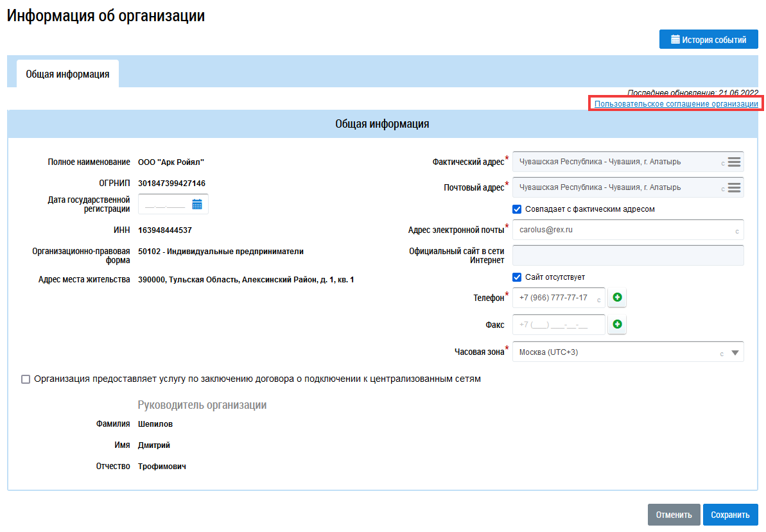Image resolution: width=766 pixels, height=532 pixels.
Task: Uncheck 'Совпадает с фактическим адресом' checkbox
Action: pyautogui.click(x=517, y=209)
